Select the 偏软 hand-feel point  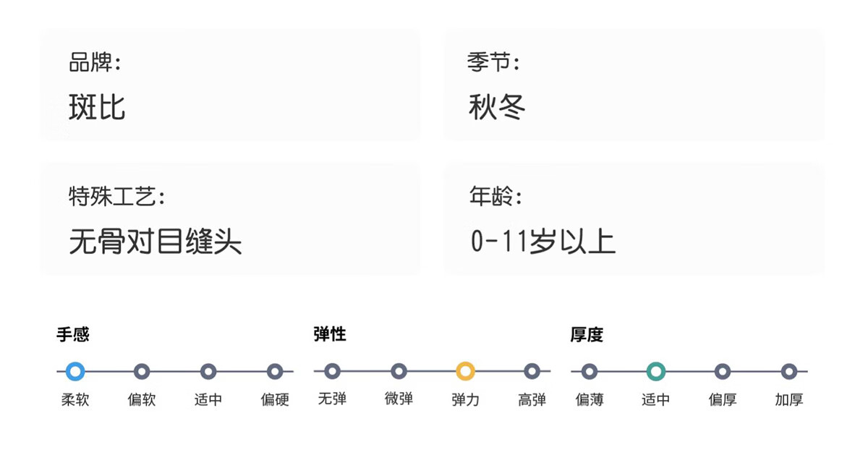[142, 372]
